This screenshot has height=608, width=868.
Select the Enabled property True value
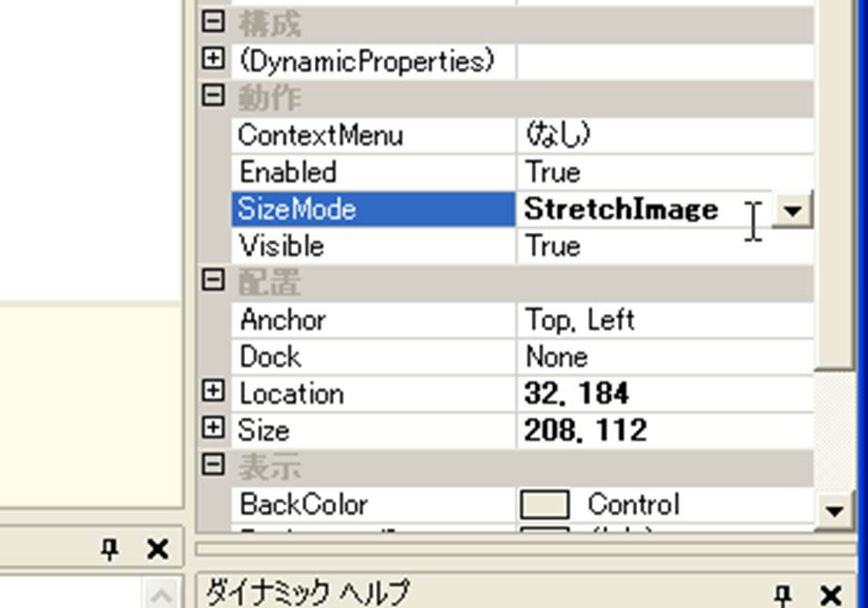click(553, 173)
